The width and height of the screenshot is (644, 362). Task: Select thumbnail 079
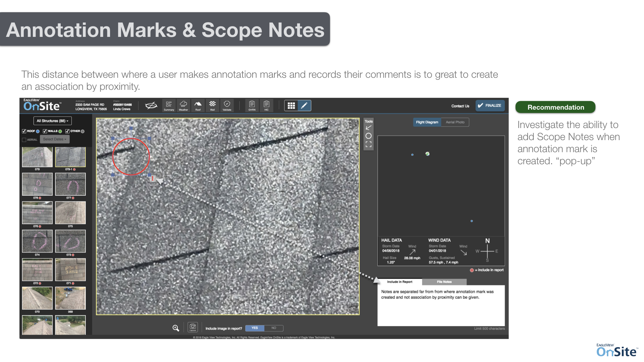[x=37, y=157]
